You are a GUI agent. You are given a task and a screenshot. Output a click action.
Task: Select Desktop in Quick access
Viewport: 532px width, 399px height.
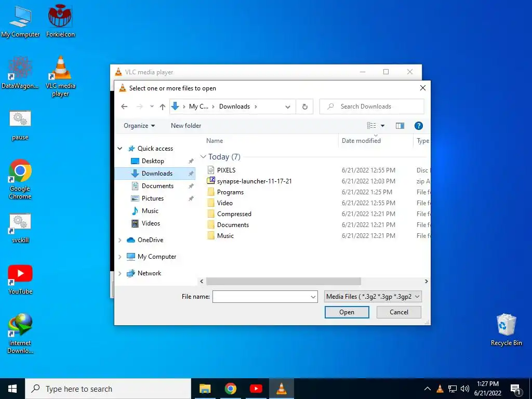153,161
